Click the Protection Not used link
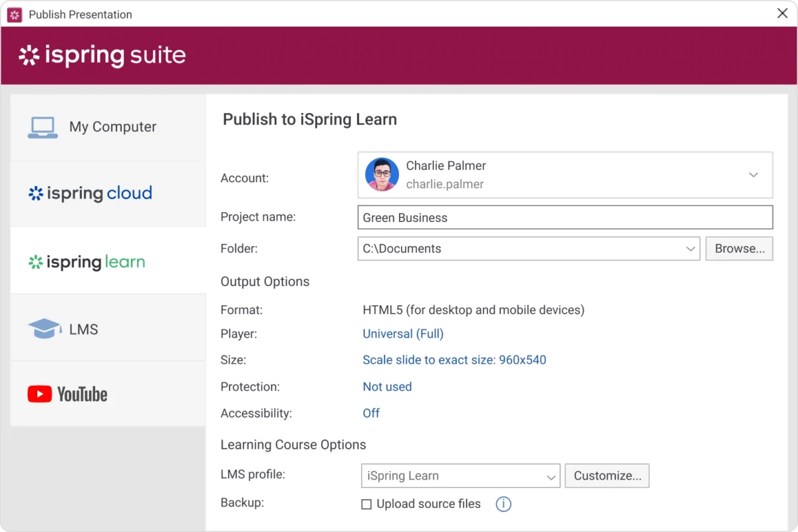This screenshot has width=798, height=532. (387, 386)
